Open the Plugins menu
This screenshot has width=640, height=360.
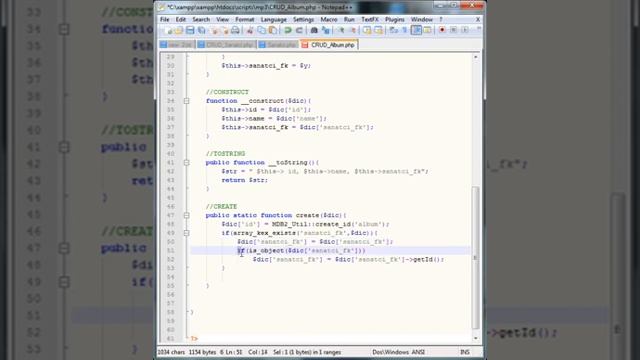point(395,20)
